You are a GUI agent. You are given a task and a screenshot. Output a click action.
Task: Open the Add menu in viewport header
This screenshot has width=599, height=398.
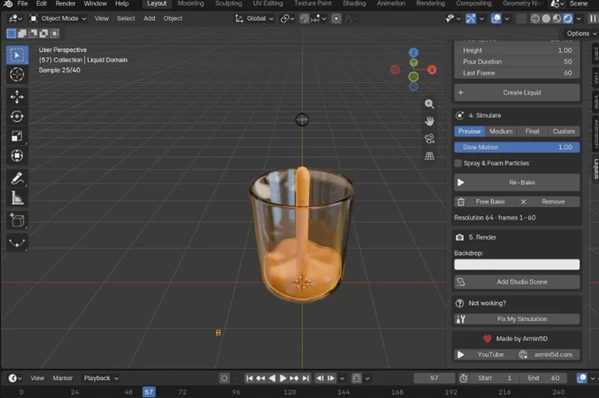[149, 18]
